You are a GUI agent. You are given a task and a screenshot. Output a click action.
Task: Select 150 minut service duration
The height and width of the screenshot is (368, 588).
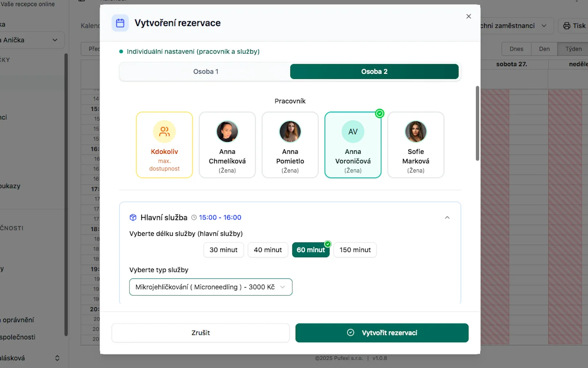355,250
